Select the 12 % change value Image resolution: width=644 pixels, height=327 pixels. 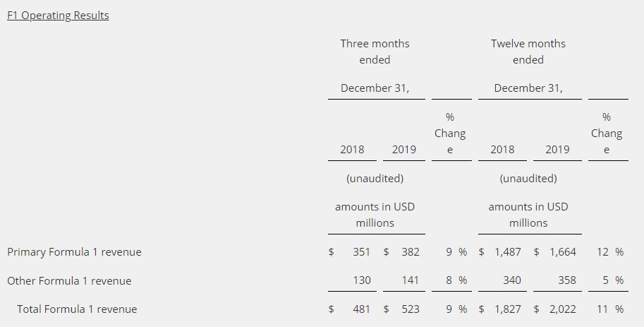pos(609,252)
